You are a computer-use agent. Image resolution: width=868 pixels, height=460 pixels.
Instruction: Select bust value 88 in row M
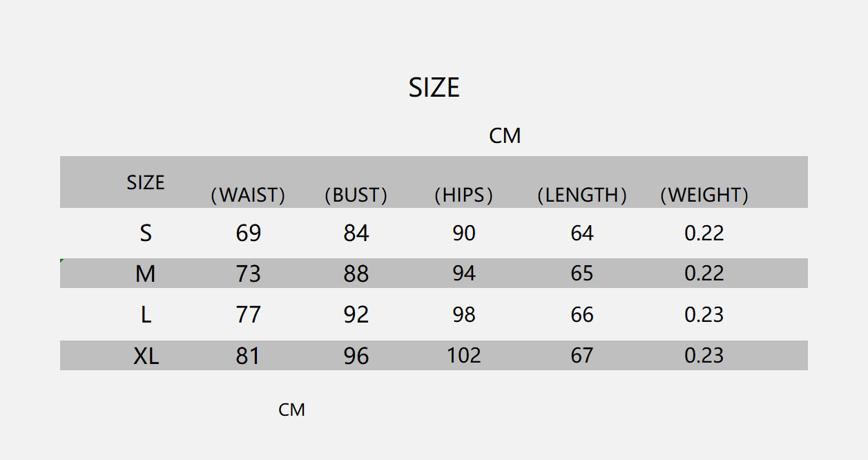pos(356,274)
